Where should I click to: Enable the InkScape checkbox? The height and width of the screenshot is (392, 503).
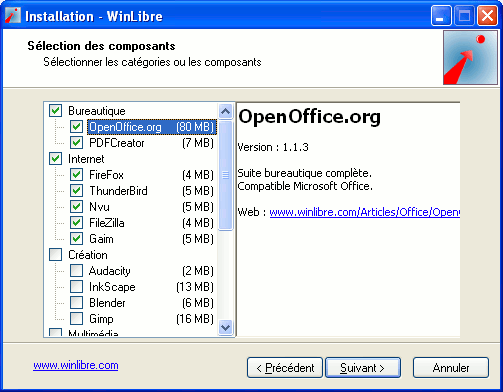pyautogui.click(x=76, y=287)
